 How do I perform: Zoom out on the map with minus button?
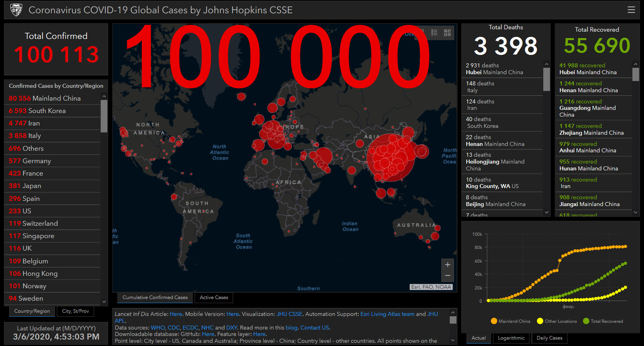click(x=448, y=276)
